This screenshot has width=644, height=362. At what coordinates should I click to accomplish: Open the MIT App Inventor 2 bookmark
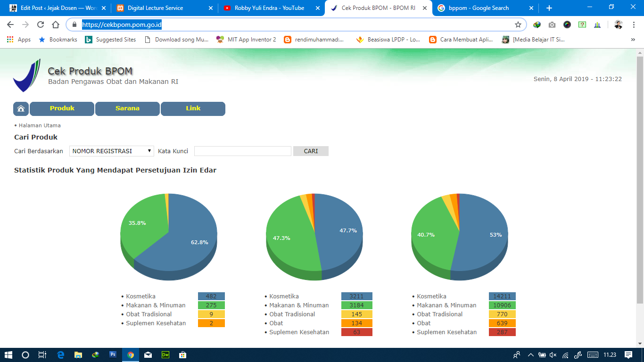click(x=246, y=40)
